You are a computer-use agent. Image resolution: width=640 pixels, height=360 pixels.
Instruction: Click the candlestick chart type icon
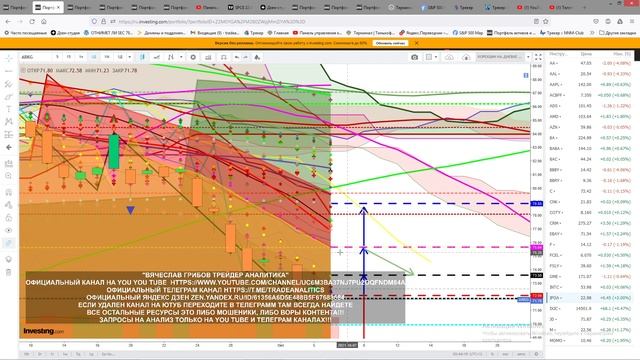142,57
